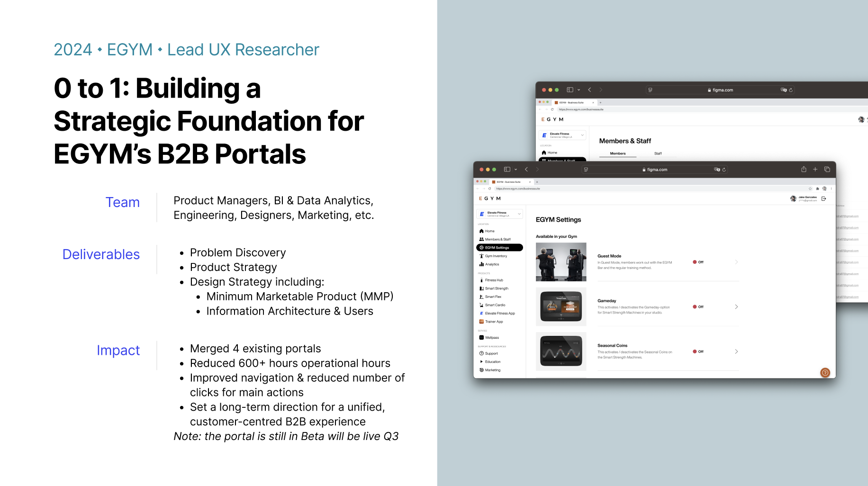Select EGYM Settings in the sidebar
The image size is (868, 486).
(x=499, y=248)
